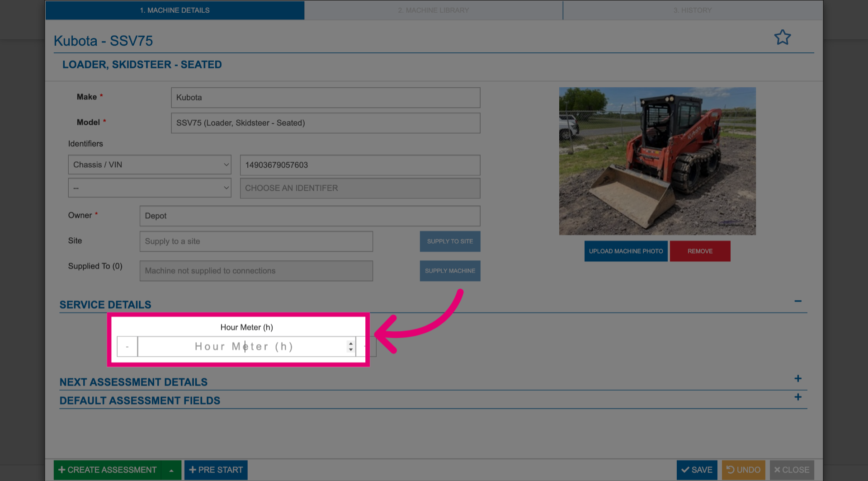Viewport: 868px width, 481px height.
Task: Open the History tab
Action: (x=693, y=10)
